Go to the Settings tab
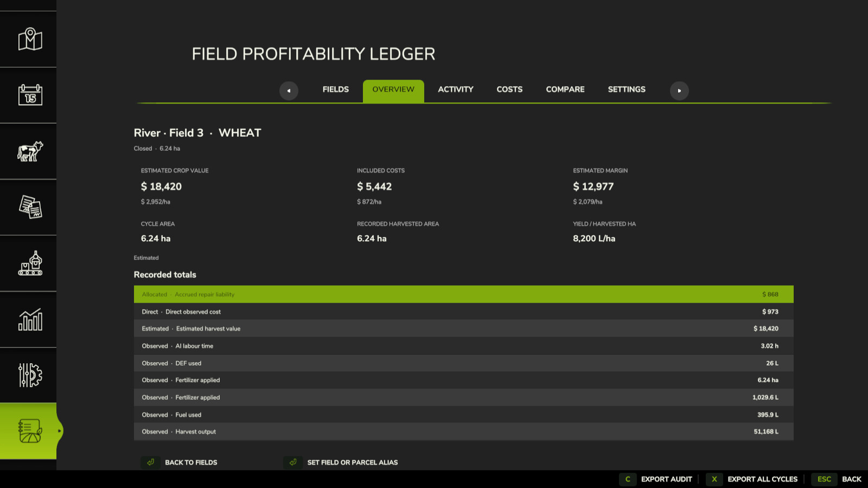 point(627,89)
